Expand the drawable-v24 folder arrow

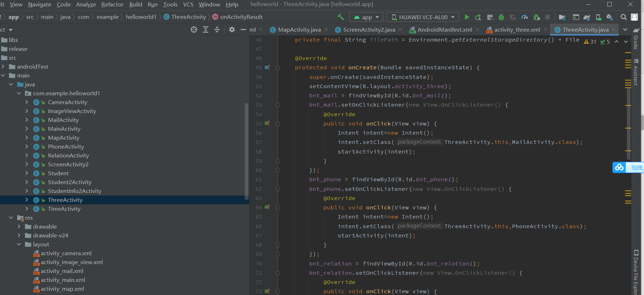click(19, 235)
